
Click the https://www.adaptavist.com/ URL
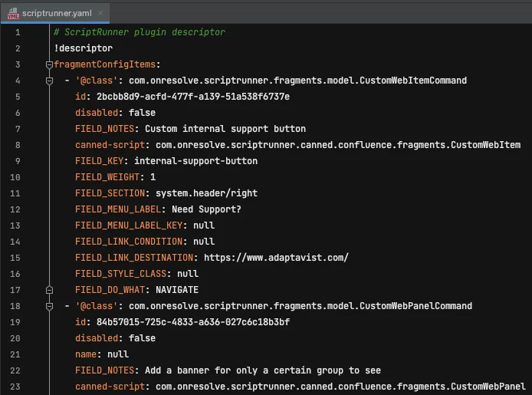pyautogui.click(x=276, y=258)
